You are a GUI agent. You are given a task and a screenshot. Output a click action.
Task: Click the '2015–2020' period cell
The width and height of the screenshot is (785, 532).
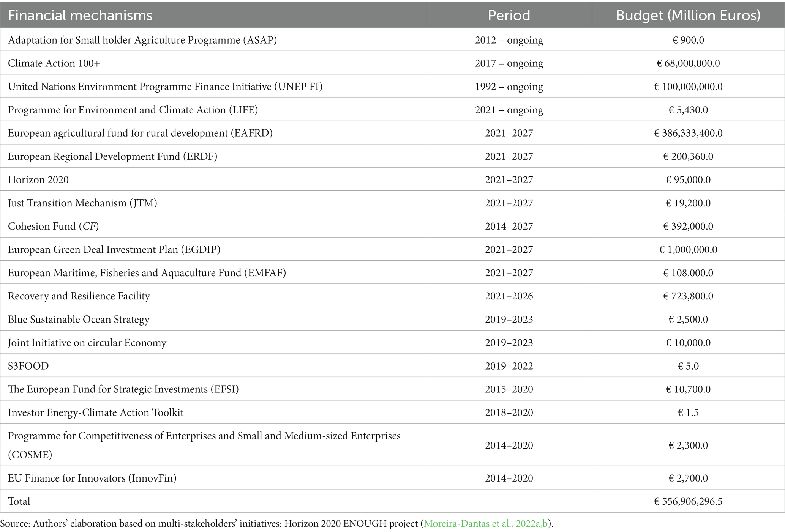click(509, 389)
